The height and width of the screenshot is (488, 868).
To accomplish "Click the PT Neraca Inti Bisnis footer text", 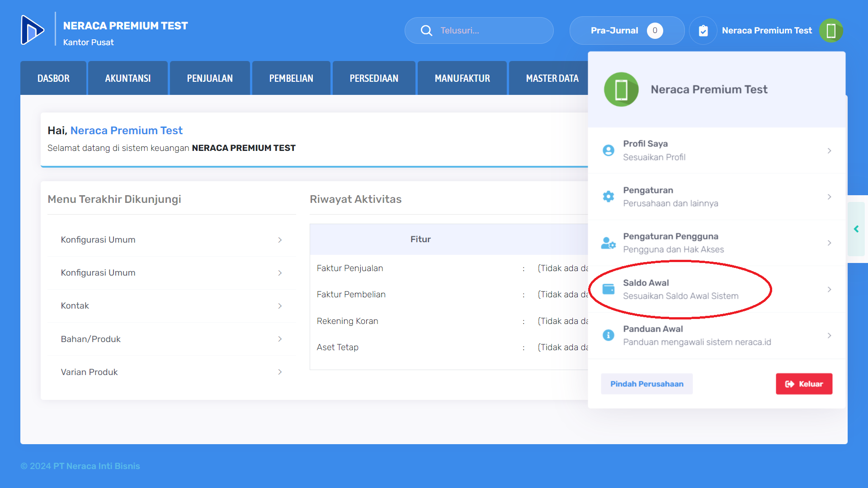I will pyautogui.click(x=96, y=466).
